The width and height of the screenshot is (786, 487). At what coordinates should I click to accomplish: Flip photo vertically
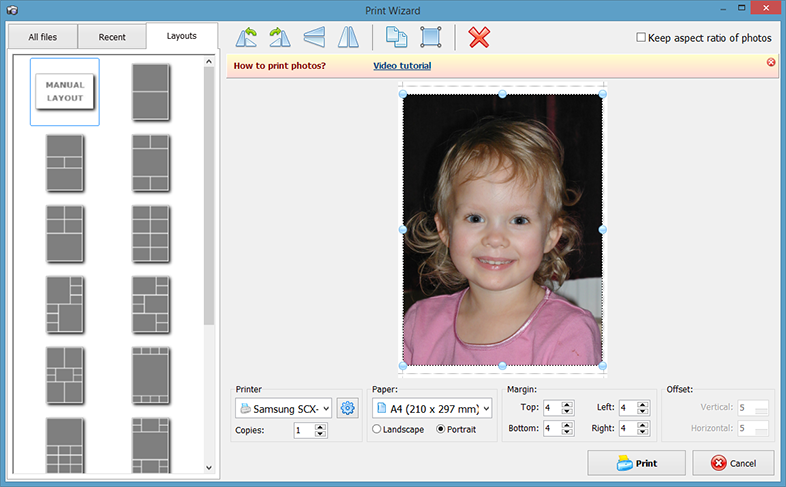click(314, 37)
